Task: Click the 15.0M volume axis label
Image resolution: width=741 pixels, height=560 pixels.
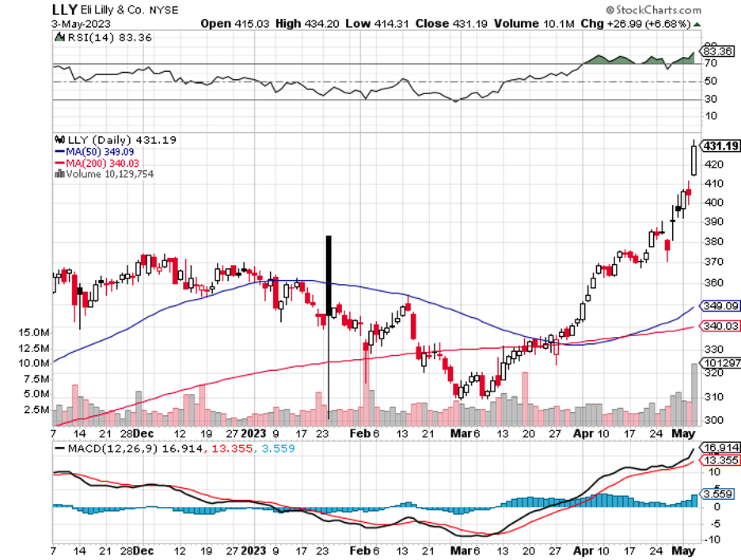Action: 33,332
